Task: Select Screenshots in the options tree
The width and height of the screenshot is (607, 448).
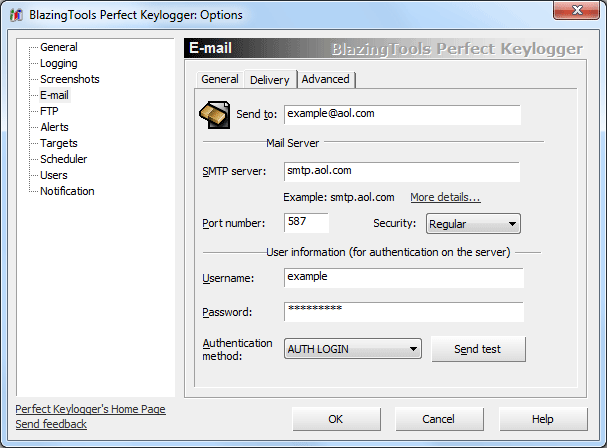Action: [x=69, y=79]
